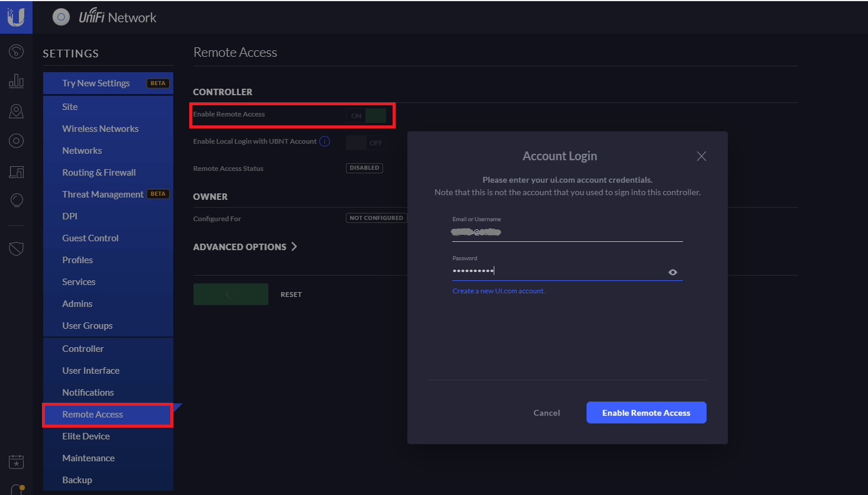Image resolution: width=868 pixels, height=495 pixels.
Task: Open the Threat shield icon
Action: pos(17,249)
